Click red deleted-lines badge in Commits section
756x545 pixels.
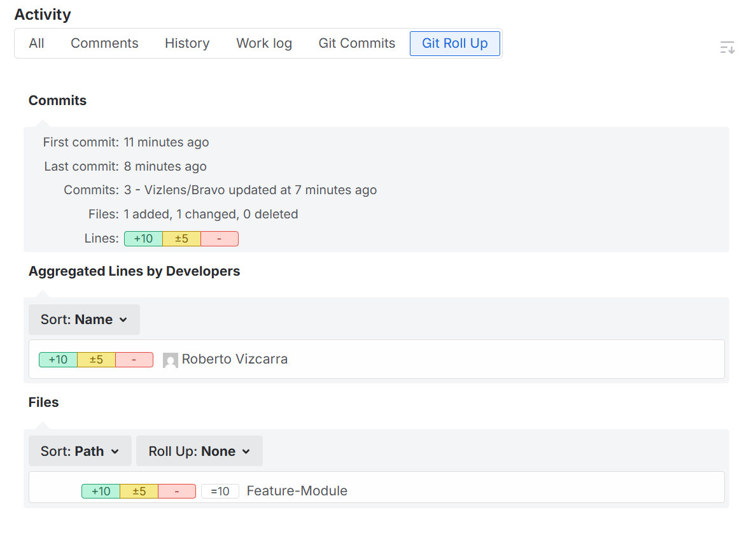click(x=220, y=239)
